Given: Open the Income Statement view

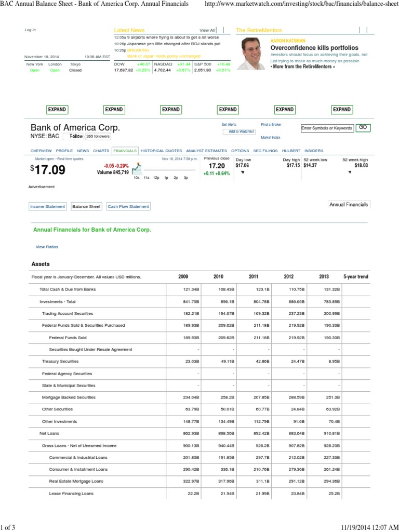Looking at the screenshot, I should [x=48, y=206].
